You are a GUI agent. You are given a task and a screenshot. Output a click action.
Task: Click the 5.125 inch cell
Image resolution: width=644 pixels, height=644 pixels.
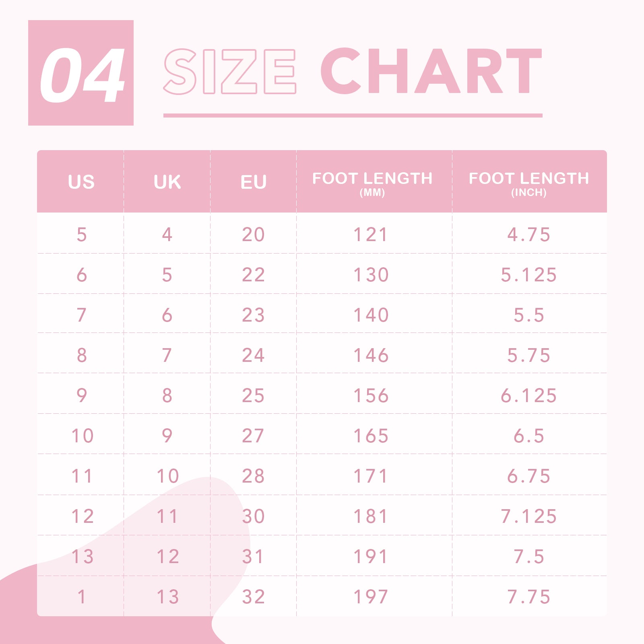529,275
